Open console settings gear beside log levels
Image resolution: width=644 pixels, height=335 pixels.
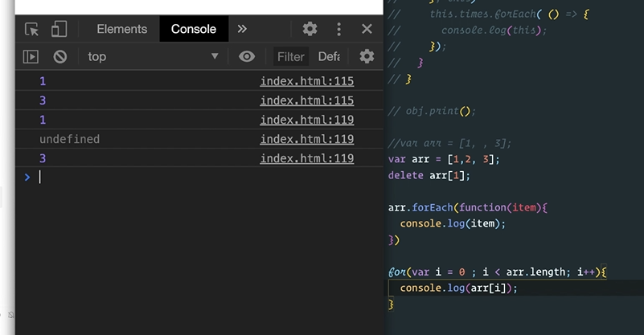[367, 57]
